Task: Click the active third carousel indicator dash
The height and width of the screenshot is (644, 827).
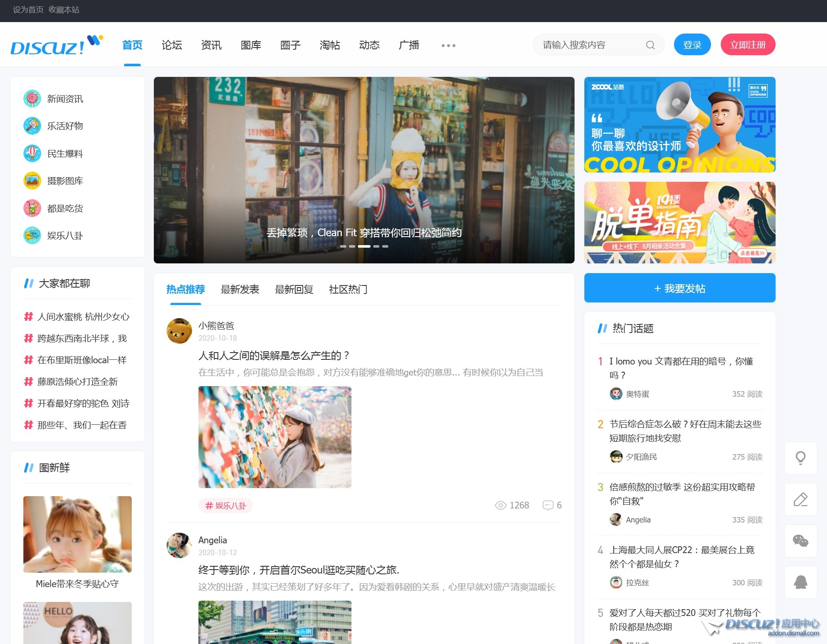Action: [364, 246]
